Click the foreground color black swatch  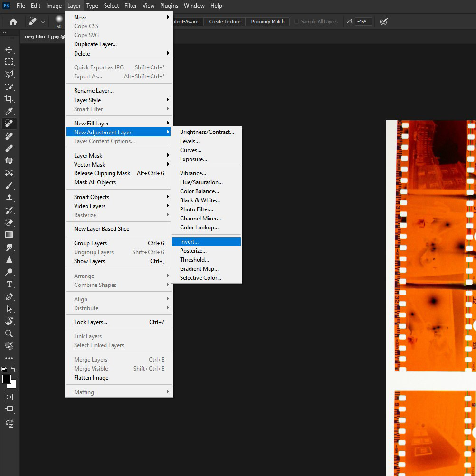pos(6,379)
